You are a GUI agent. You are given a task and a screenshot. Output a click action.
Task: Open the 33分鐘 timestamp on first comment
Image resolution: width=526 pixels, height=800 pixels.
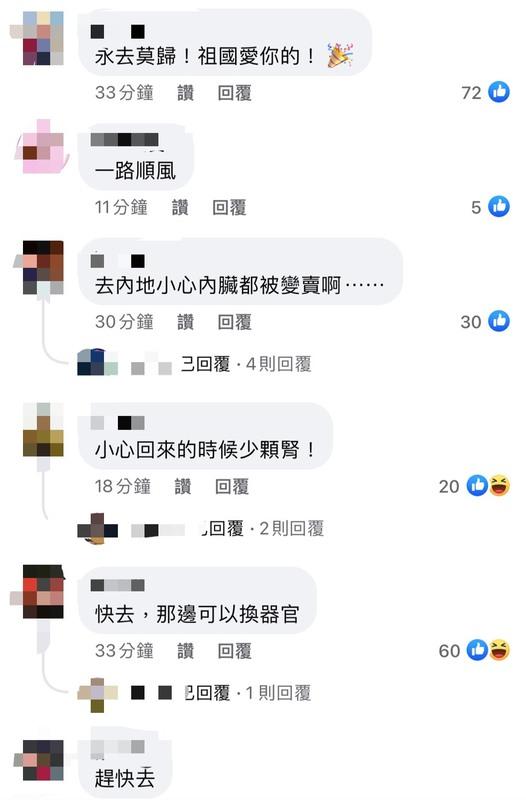[124, 92]
